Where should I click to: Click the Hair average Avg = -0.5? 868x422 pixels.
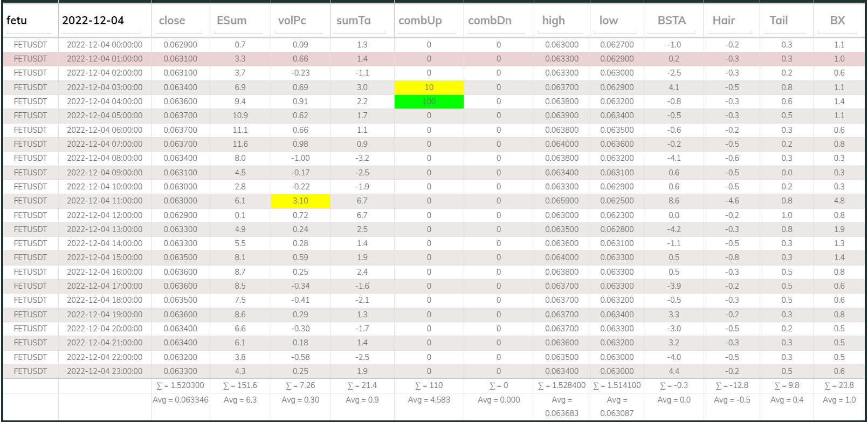coord(732,400)
